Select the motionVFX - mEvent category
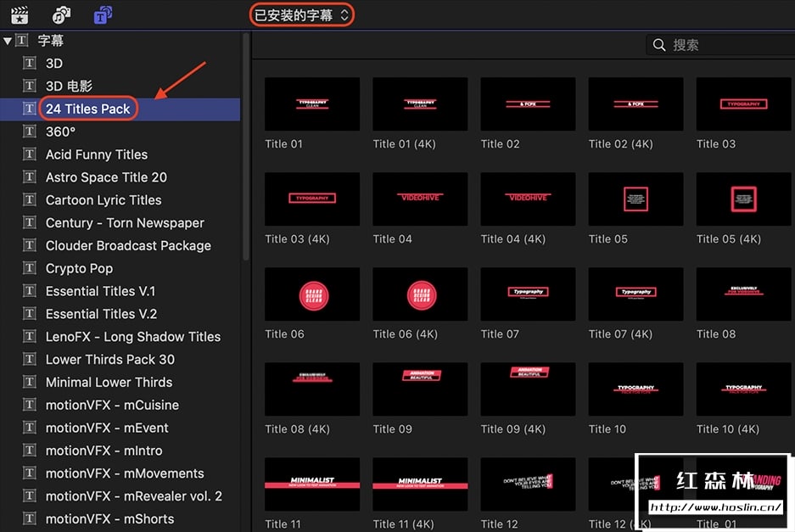Viewport: 795px width, 532px height. pyautogui.click(x=120, y=428)
